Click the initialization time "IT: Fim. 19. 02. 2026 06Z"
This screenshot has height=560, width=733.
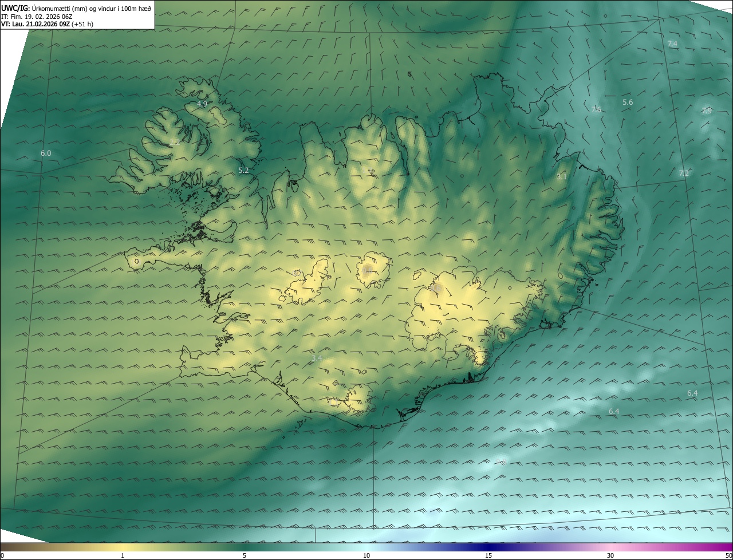tap(38, 16)
